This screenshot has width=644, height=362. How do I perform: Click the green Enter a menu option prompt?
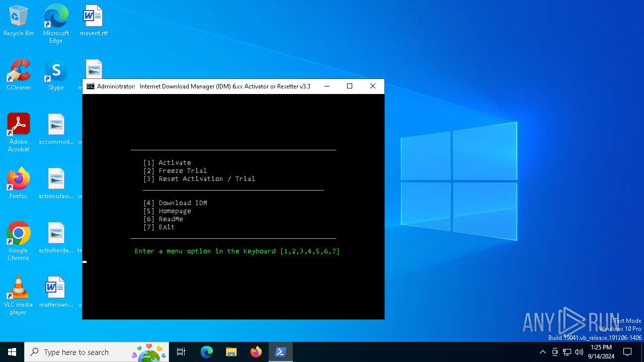point(237,251)
